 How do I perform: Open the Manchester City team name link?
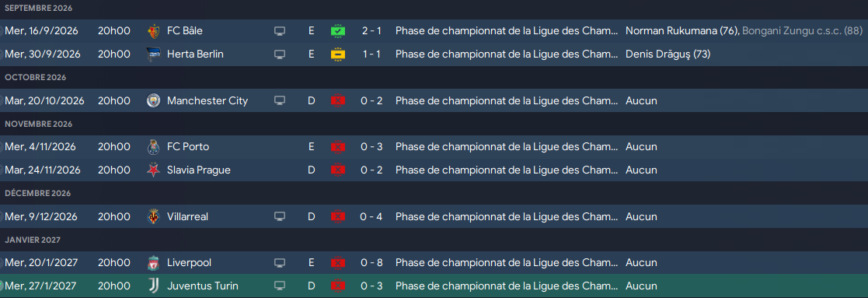(207, 101)
